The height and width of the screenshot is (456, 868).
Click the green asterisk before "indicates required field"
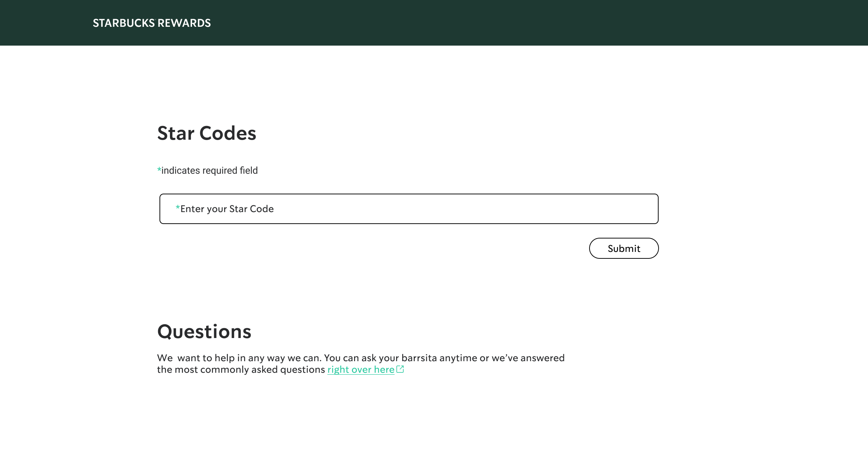[x=159, y=170]
